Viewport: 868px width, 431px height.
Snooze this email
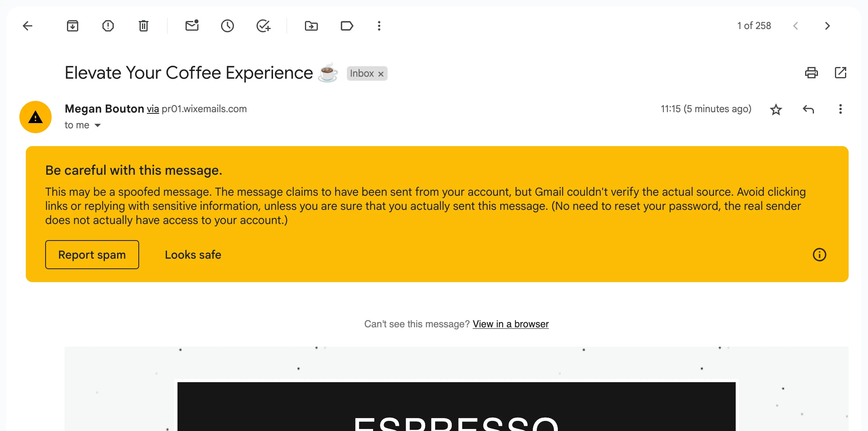(x=227, y=26)
